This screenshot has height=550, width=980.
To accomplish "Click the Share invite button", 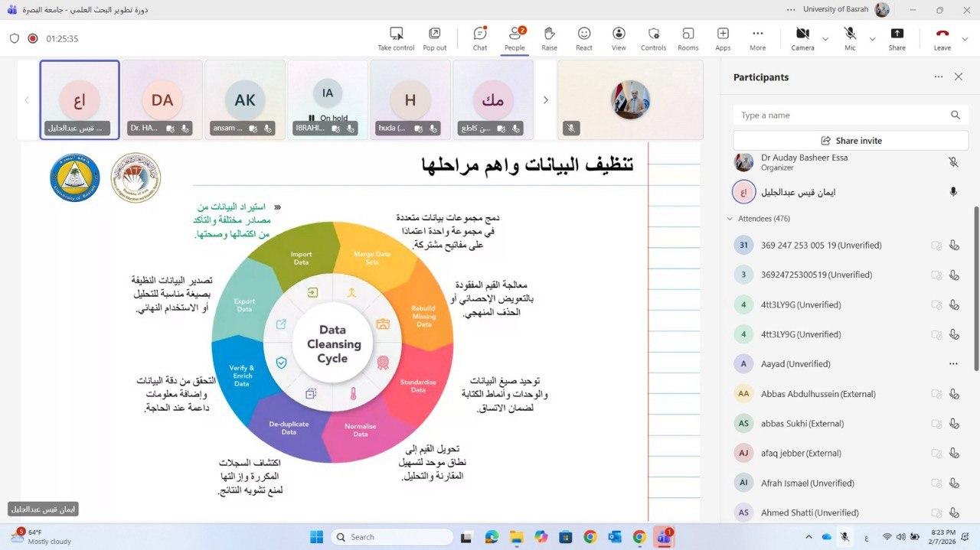I will pyautogui.click(x=851, y=141).
